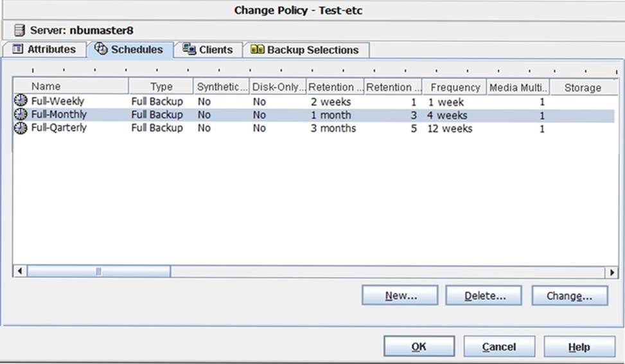This screenshot has width=625, height=364.
Task: Click the Clients tab computer icon
Action: pos(189,49)
